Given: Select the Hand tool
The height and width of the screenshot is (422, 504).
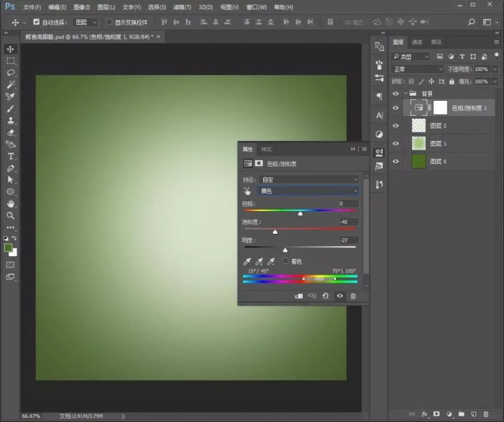Looking at the screenshot, I should pyautogui.click(x=10, y=204).
